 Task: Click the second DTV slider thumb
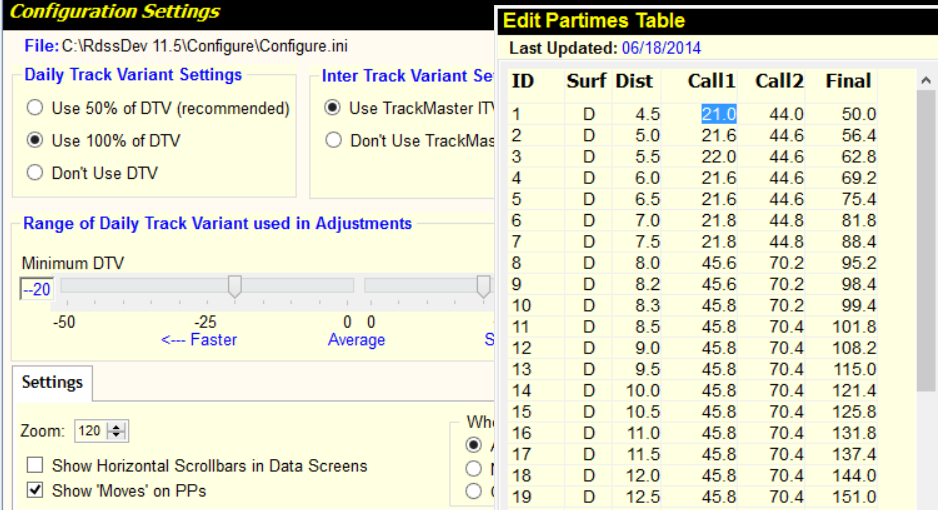pyautogui.click(x=483, y=286)
